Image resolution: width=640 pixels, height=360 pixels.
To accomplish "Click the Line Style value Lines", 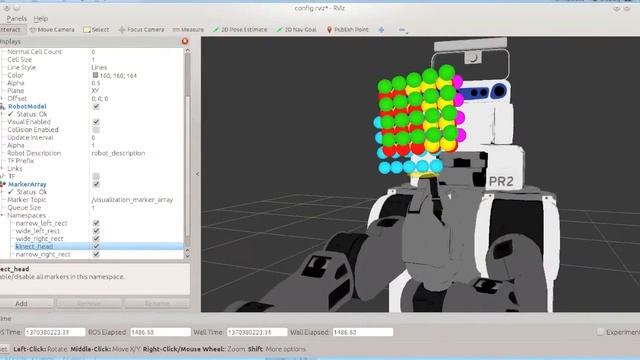I will [99, 67].
